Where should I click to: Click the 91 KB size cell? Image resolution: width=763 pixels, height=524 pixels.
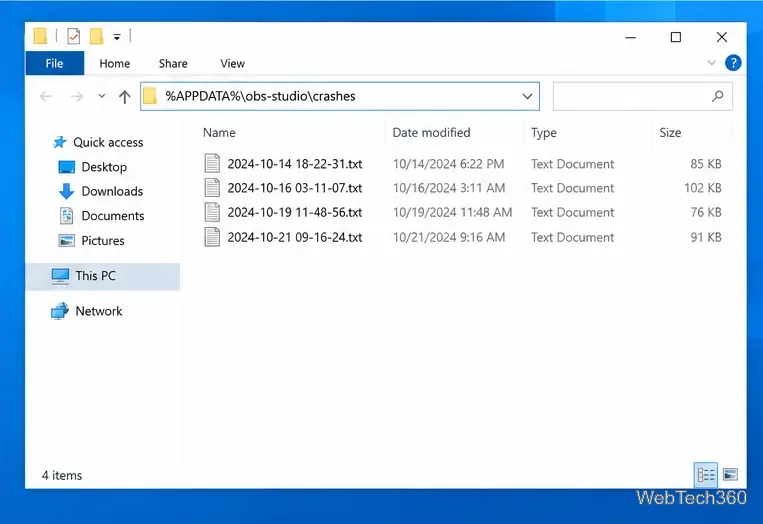706,237
